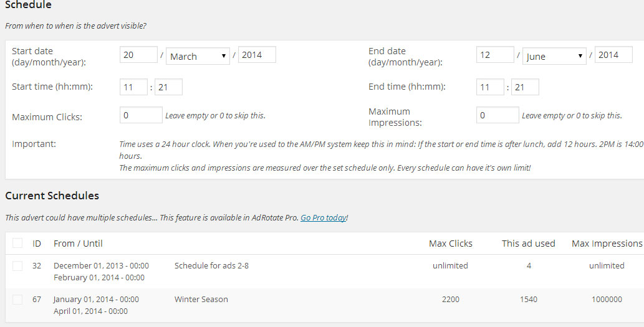
Task: Tick the checkbox for schedule ID 32
Action: [x=17, y=266]
